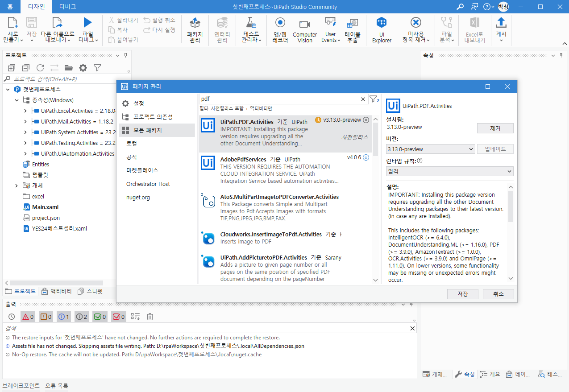Open the 테스트 관리자 flask icon

click(251, 23)
